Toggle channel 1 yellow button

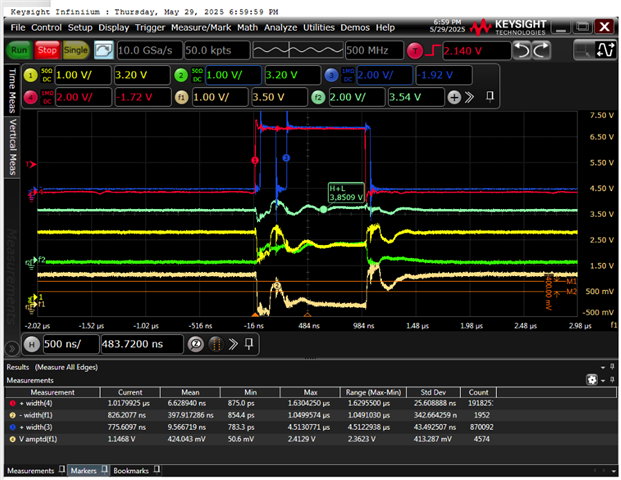coord(30,75)
